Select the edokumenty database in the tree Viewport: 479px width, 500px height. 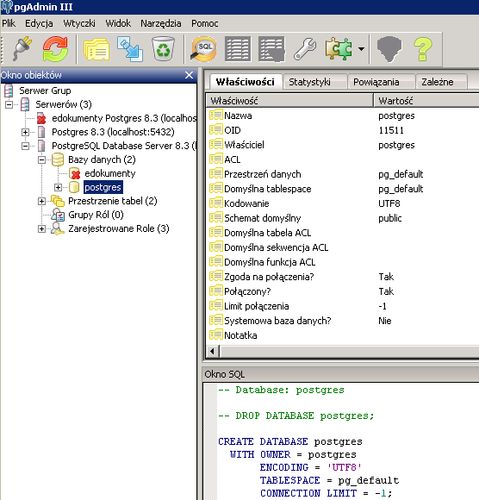(110, 174)
